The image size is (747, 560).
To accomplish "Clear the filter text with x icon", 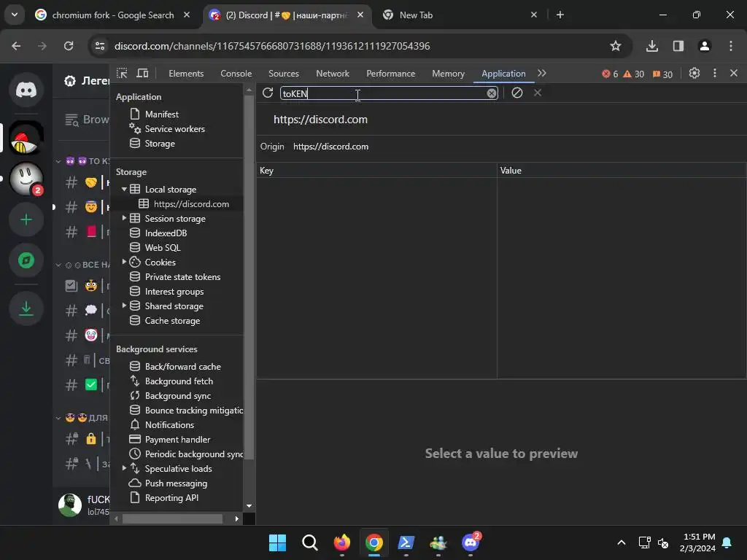I will [x=491, y=93].
